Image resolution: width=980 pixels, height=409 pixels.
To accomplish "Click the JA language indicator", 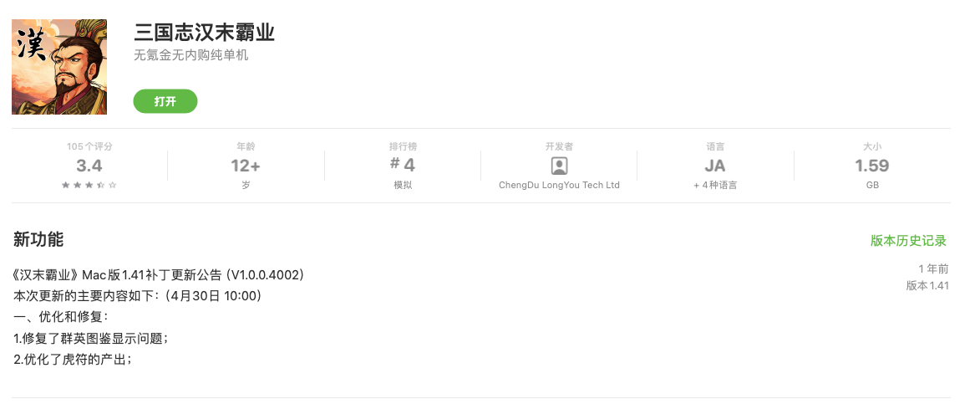I will point(715,166).
